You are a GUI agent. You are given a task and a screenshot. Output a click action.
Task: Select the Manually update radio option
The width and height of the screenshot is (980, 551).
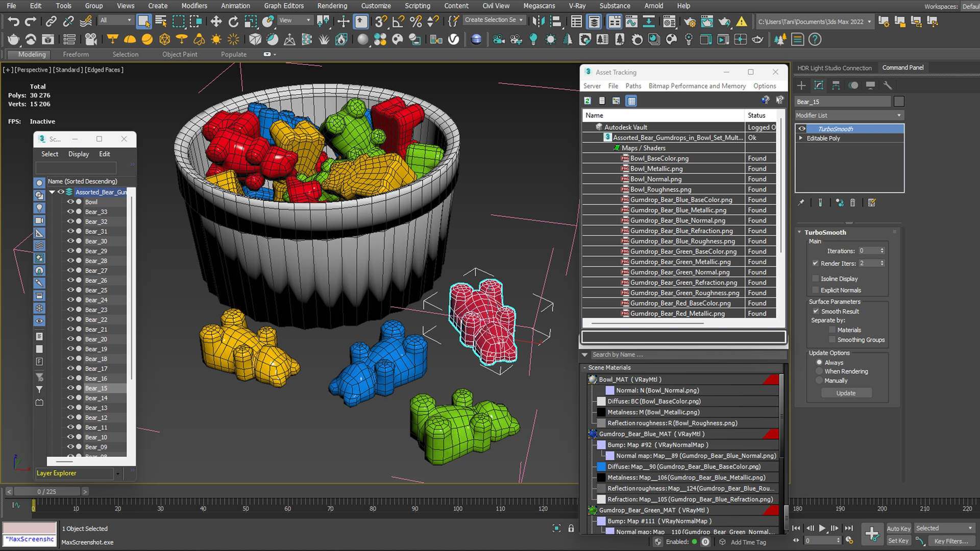point(819,381)
